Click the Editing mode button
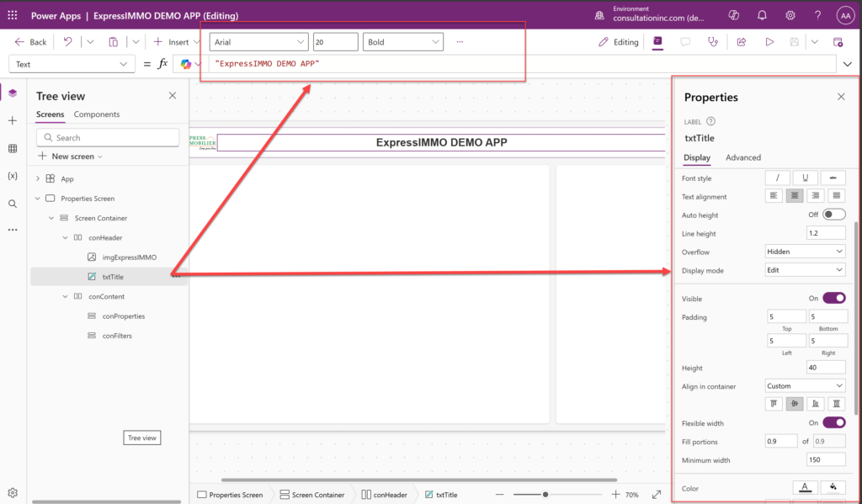This screenshot has width=862, height=504. pos(619,42)
